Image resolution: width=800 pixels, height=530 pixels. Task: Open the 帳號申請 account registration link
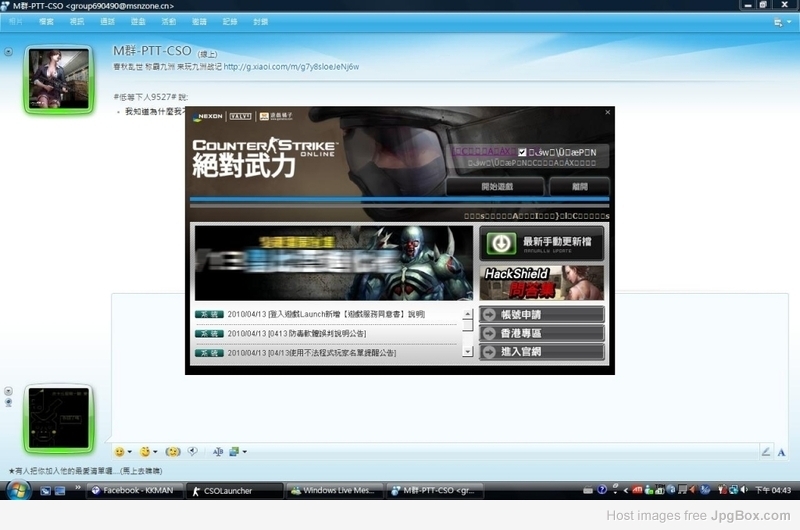pyautogui.click(x=541, y=314)
